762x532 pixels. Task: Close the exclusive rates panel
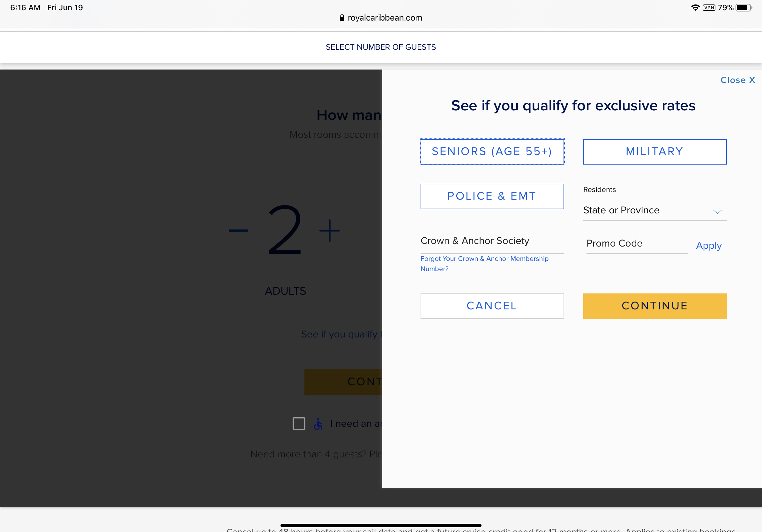[x=737, y=80]
